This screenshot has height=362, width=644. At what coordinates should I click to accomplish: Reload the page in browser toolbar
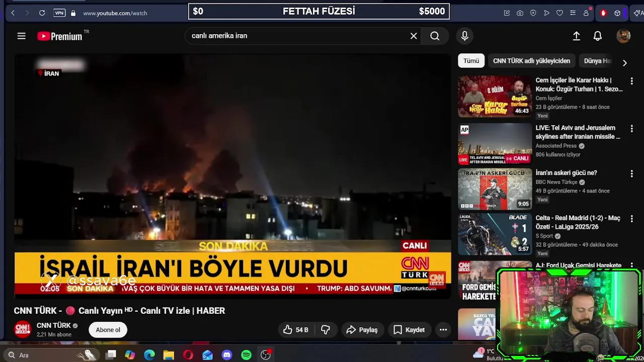tap(42, 13)
